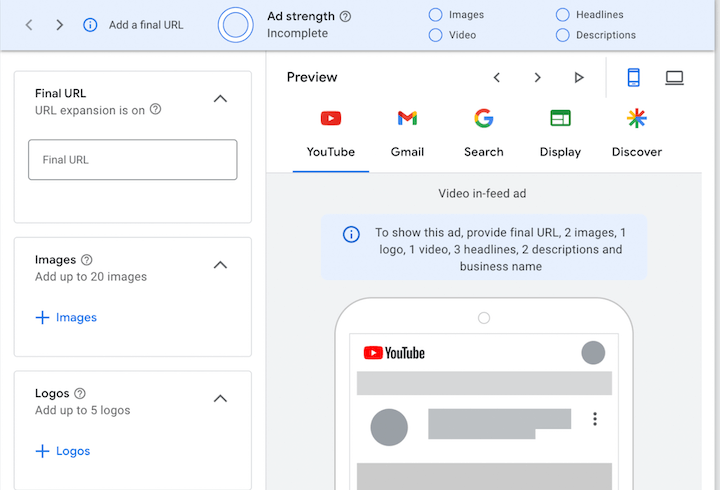Collapse the Logos section
Image resolution: width=720 pixels, height=490 pixels.
tap(220, 399)
